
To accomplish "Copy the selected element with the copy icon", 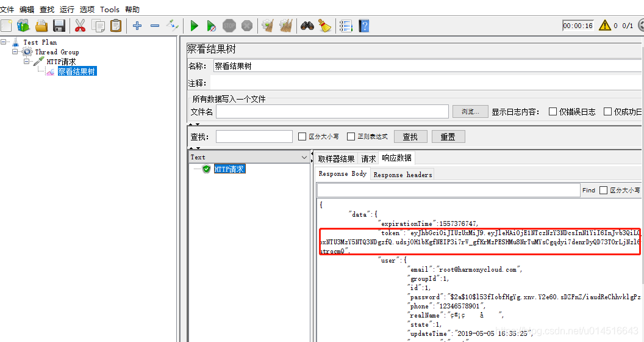I will click(98, 26).
